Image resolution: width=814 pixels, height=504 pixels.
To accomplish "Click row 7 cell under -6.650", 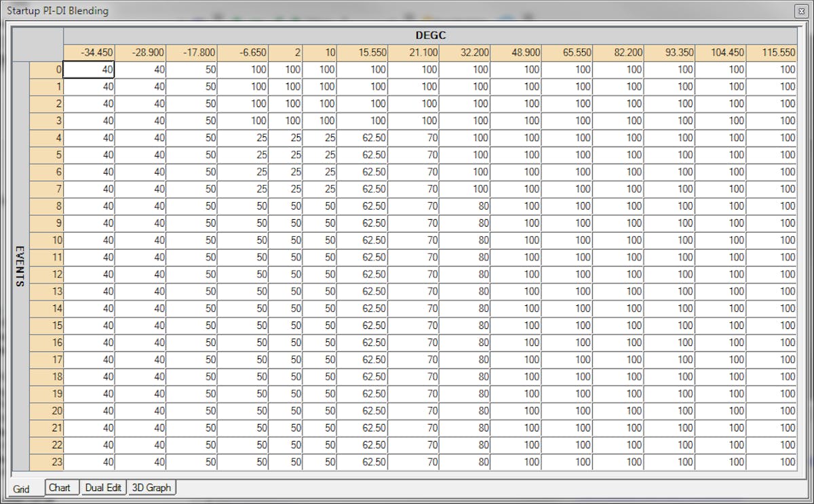I will pos(242,189).
